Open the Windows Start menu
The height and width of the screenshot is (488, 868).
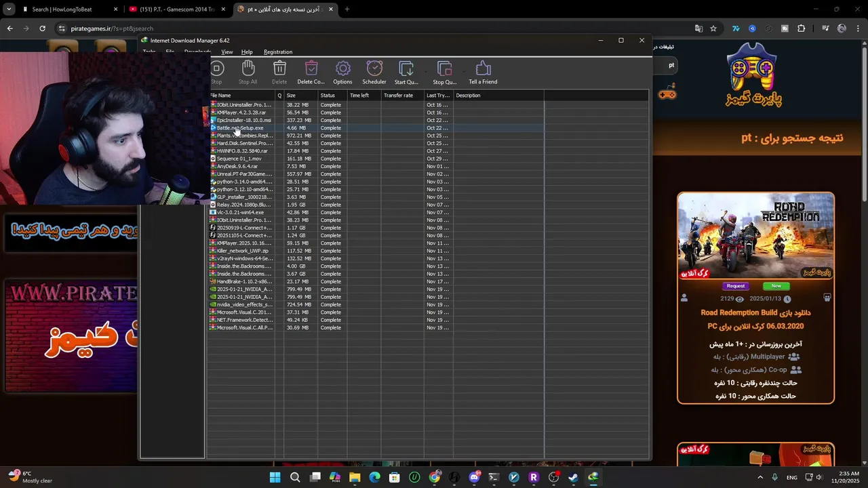tap(275, 477)
